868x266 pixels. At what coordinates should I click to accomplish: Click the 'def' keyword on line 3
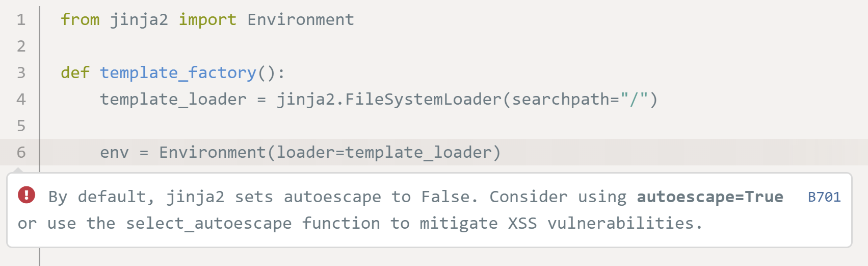(75, 73)
